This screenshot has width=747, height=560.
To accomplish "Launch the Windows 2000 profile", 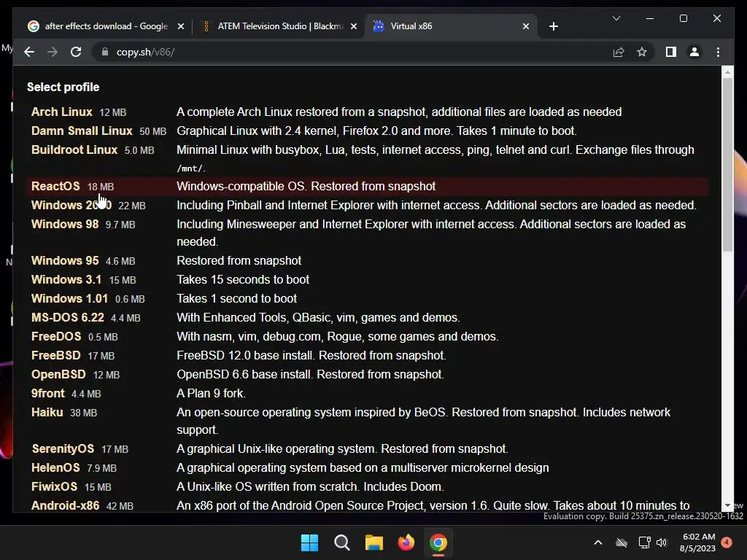I will point(71,205).
